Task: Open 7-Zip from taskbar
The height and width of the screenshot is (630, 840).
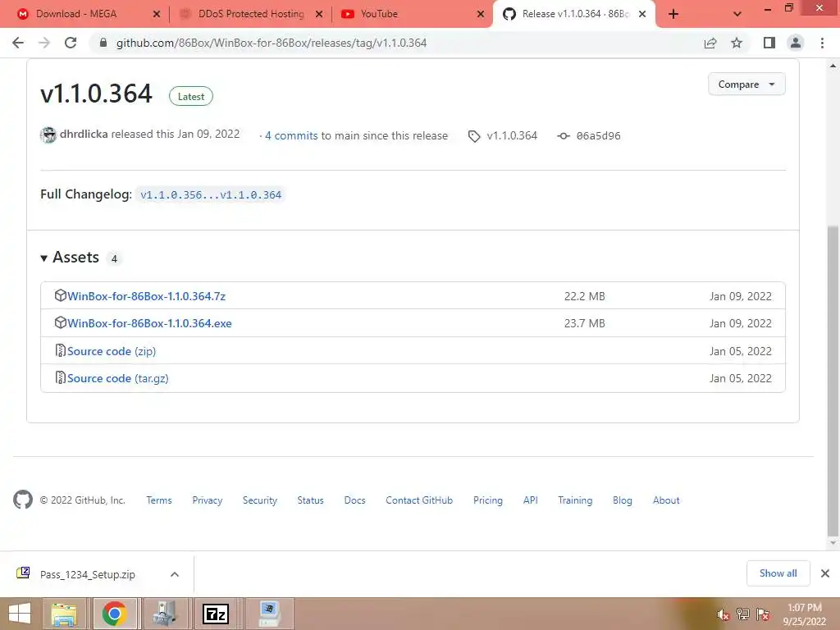Action: point(216,614)
